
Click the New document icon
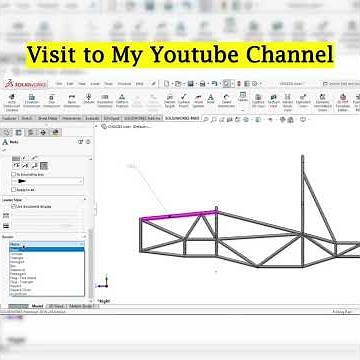pyautogui.click(x=167, y=84)
